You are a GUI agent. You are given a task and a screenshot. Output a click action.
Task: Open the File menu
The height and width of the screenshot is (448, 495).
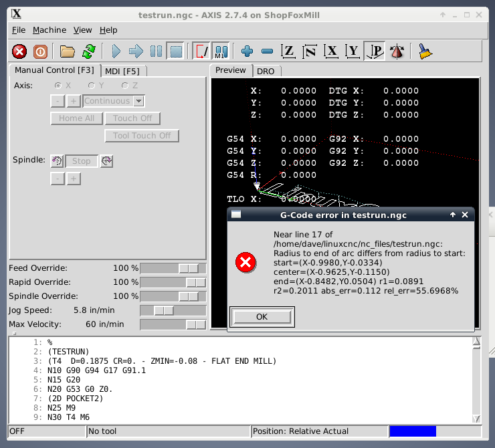(19, 30)
